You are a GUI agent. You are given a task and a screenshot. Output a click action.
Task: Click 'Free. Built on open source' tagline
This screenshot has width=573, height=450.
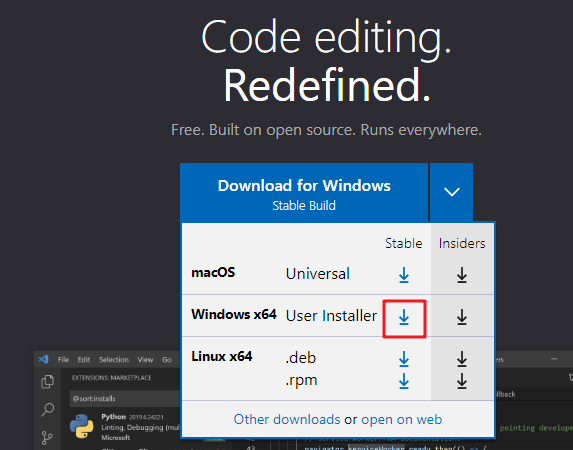coord(326,130)
